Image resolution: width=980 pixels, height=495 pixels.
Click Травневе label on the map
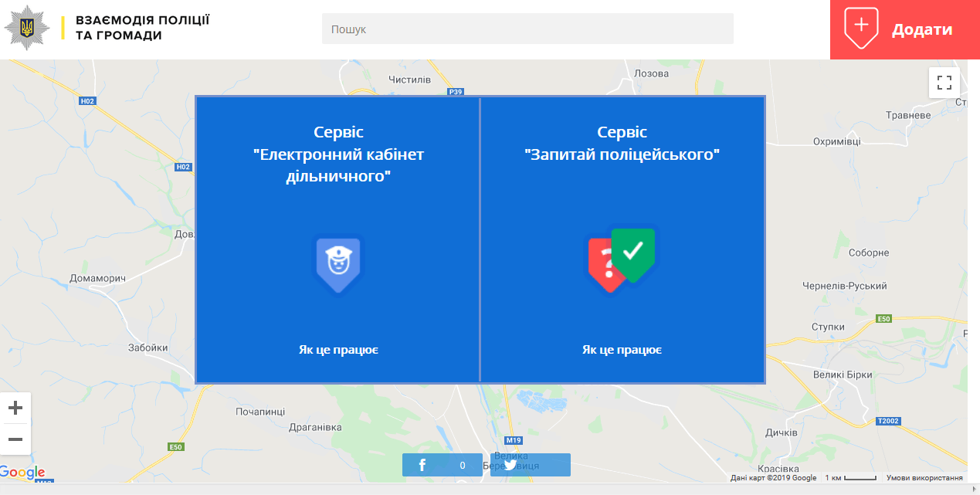(908, 115)
